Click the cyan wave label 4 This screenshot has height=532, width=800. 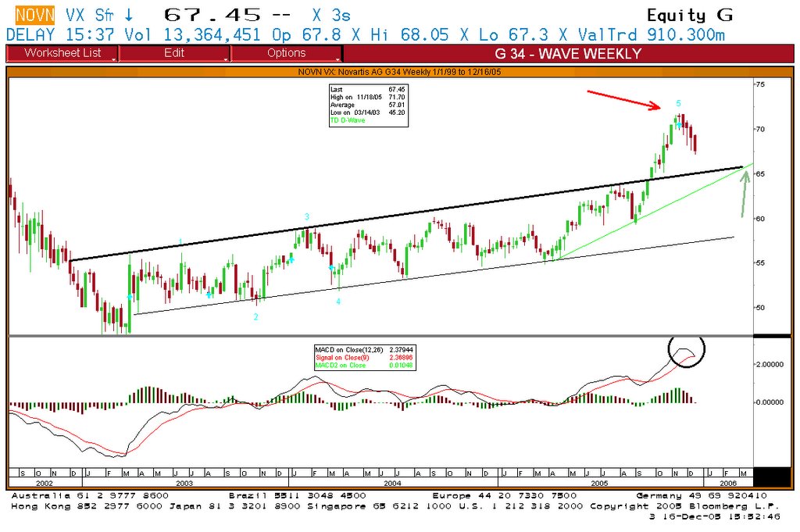pos(338,302)
